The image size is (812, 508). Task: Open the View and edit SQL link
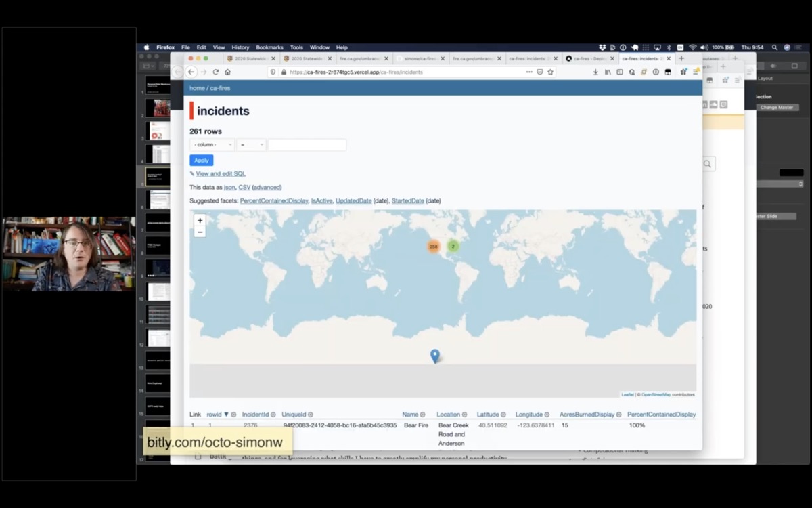pos(220,174)
